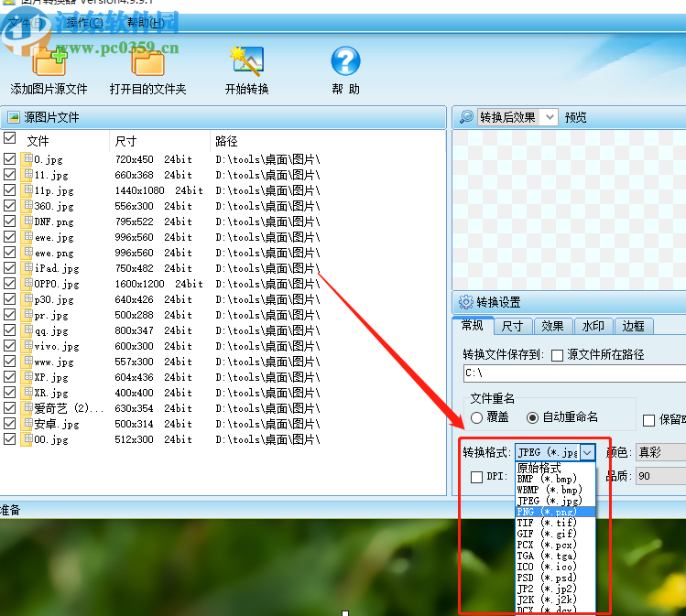Open the destination folder icon

(x=147, y=63)
